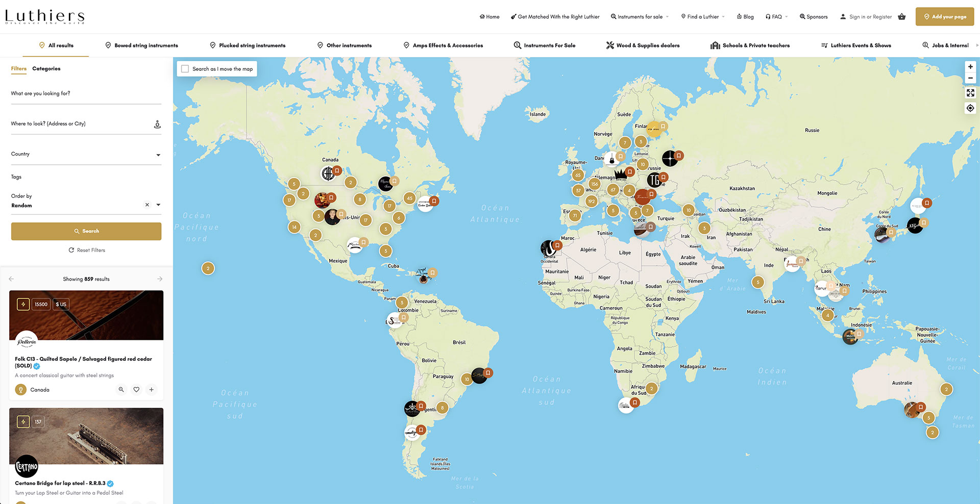Viewport: 980px width, 504px height.
Task: Use geolocation icon in address field
Action: point(157,124)
